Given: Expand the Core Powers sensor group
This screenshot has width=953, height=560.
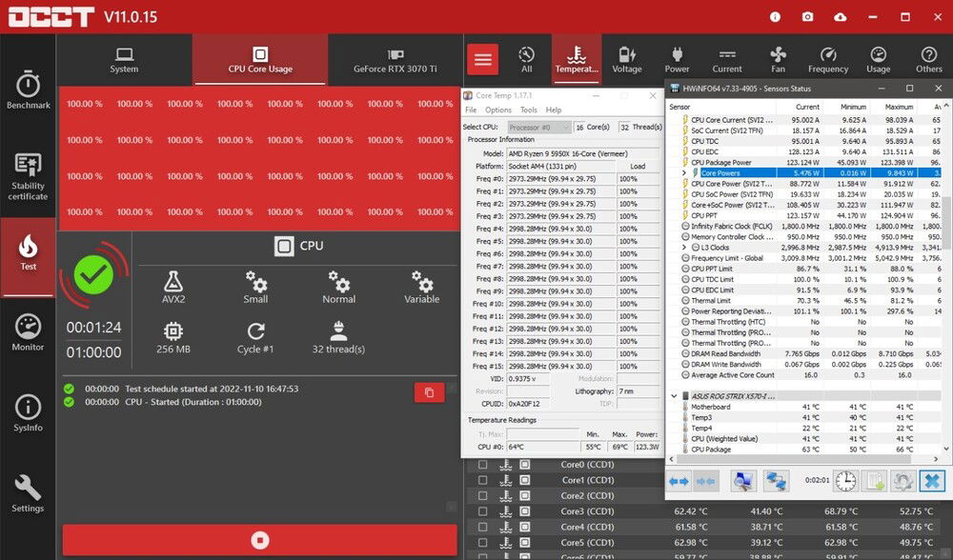Looking at the screenshot, I should (x=684, y=173).
